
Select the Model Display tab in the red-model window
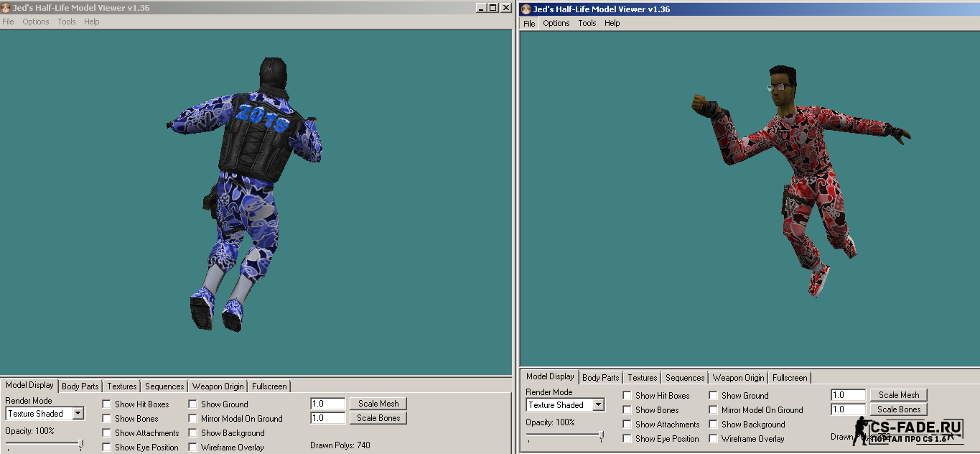[x=550, y=376]
